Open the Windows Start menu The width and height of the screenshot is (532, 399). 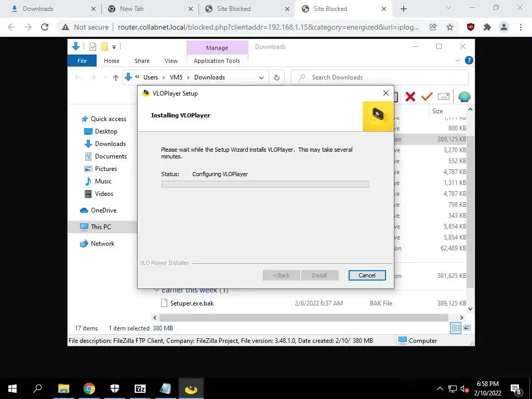pyautogui.click(x=12, y=389)
